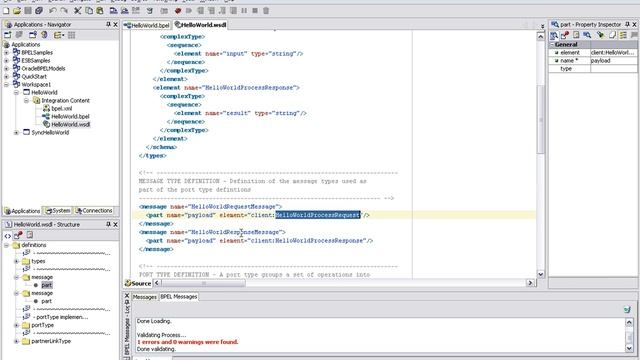Click the Save toolbar icon

tap(28, 11)
